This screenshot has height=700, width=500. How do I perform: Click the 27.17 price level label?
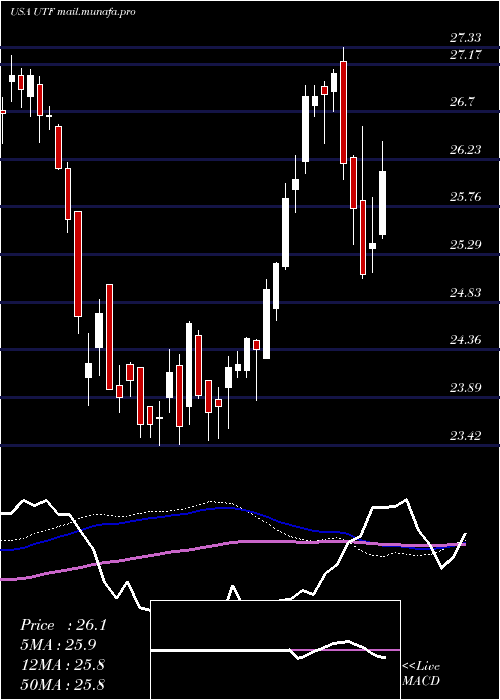466,55
